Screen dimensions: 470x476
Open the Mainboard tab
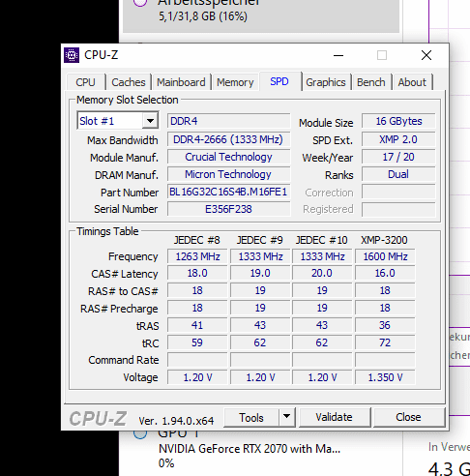click(181, 82)
